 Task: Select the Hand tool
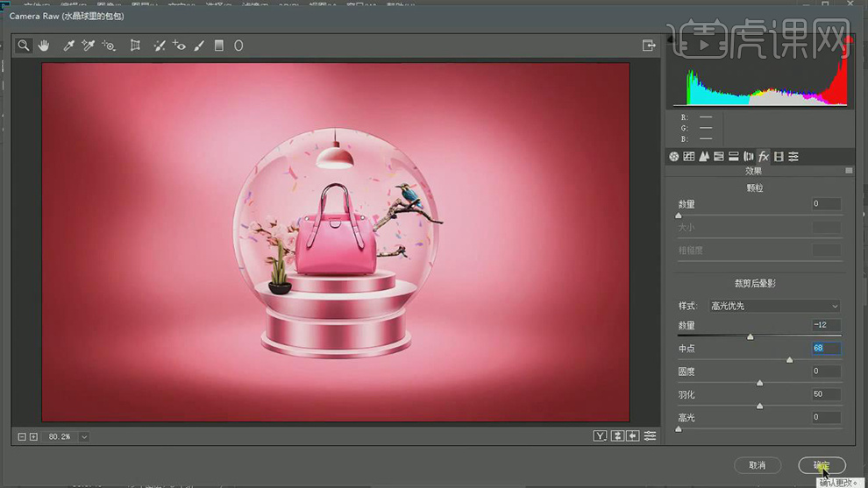(44, 46)
